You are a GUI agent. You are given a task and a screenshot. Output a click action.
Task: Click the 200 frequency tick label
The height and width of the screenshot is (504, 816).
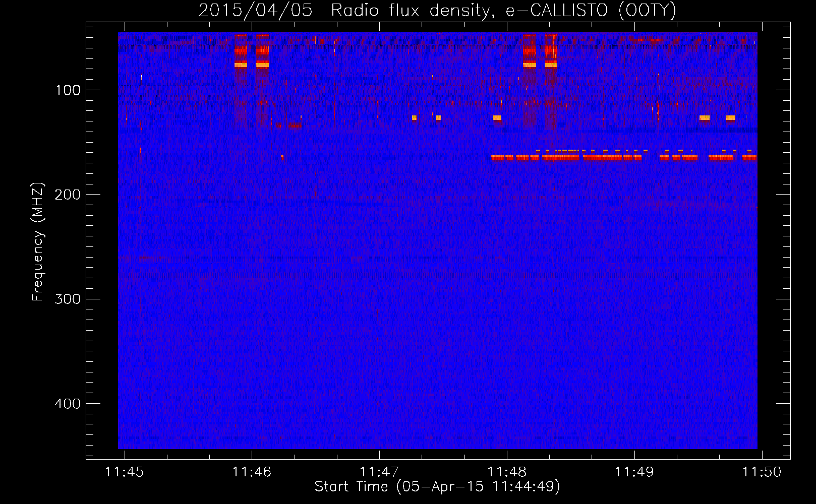[x=68, y=195]
